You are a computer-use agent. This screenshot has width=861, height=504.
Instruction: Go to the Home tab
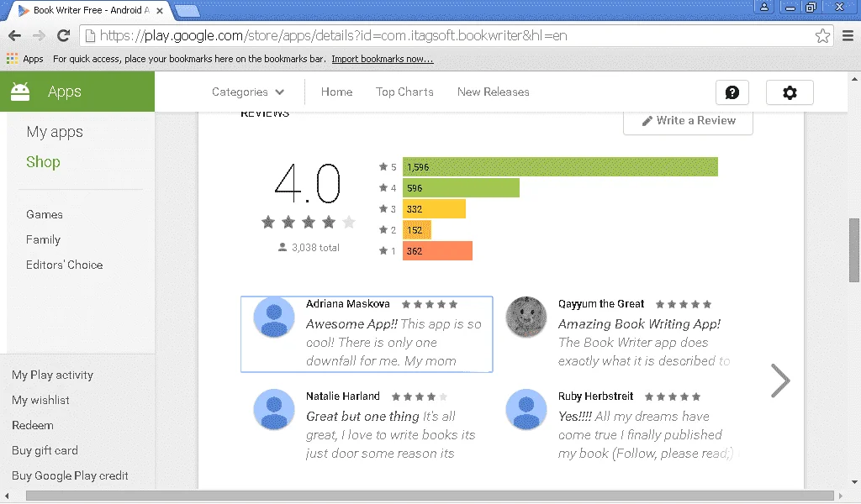click(336, 92)
